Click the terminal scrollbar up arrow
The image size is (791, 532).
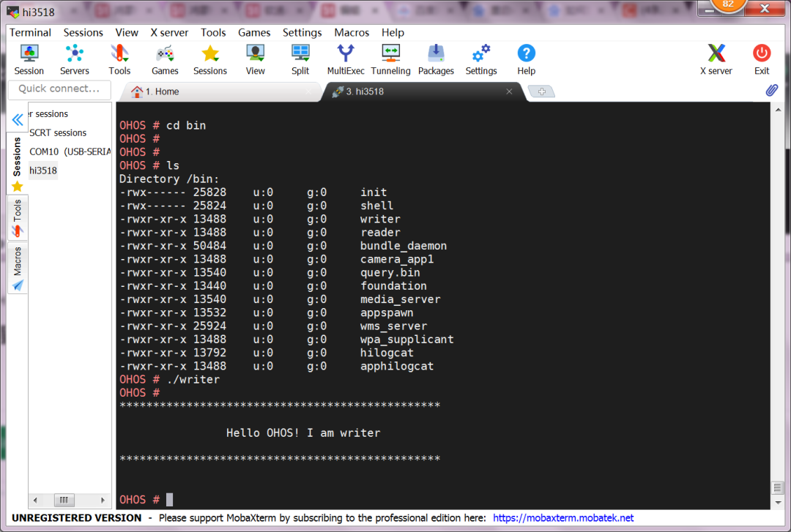pos(778,110)
